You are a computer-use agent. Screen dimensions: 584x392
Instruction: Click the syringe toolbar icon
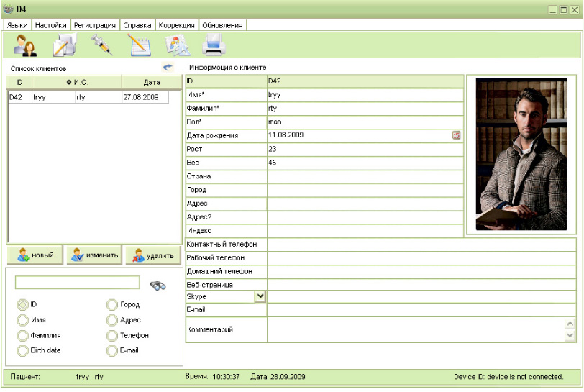pos(101,45)
